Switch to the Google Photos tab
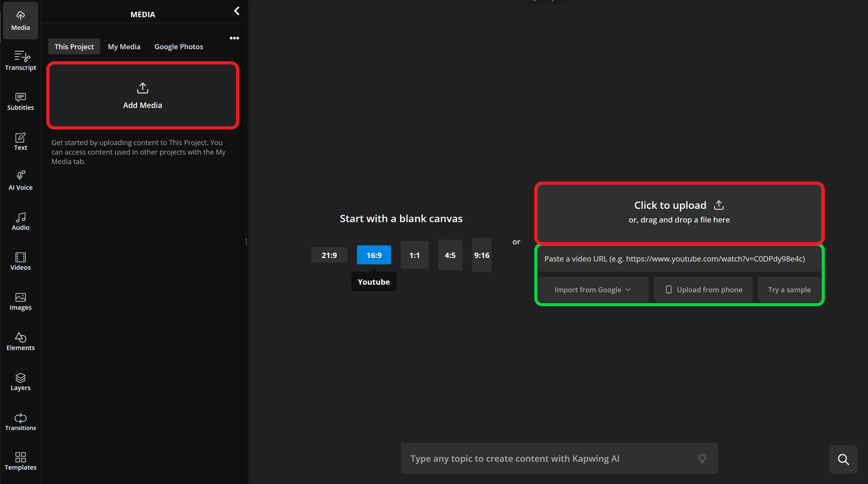This screenshot has height=484, width=868. click(x=178, y=46)
